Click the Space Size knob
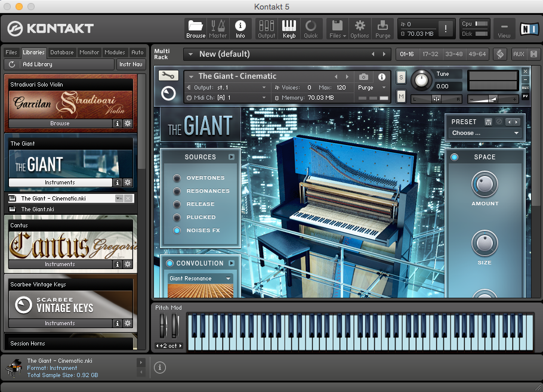 [485, 243]
